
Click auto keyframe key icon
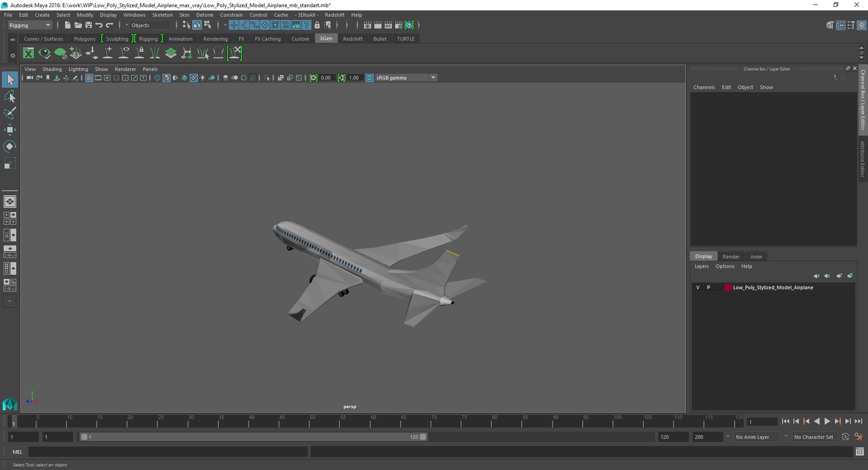point(845,437)
